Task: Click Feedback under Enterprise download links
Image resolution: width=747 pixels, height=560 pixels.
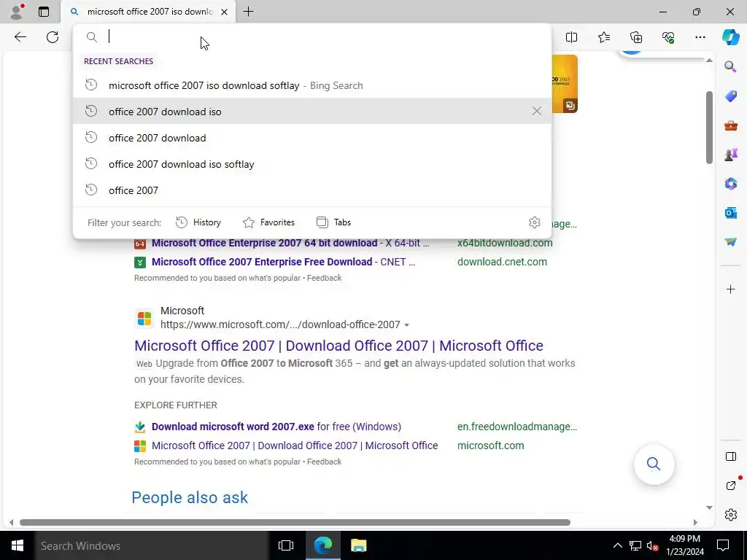Action: pos(324,278)
